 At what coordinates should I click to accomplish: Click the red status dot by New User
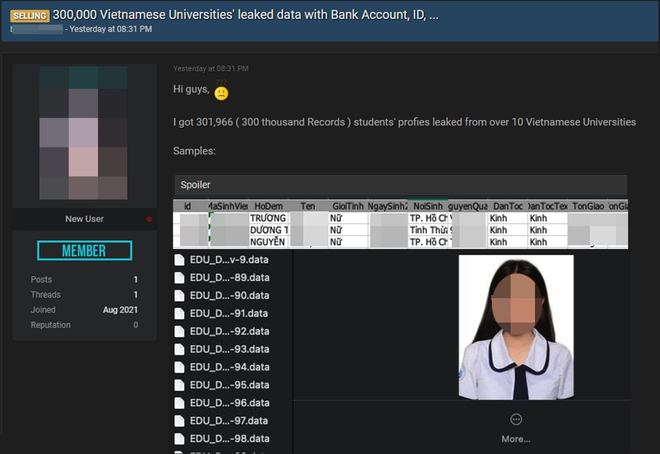pos(149,219)
